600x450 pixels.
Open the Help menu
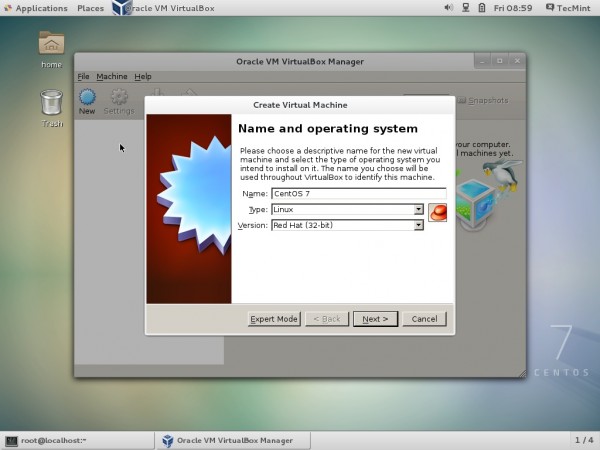[143, 77]
